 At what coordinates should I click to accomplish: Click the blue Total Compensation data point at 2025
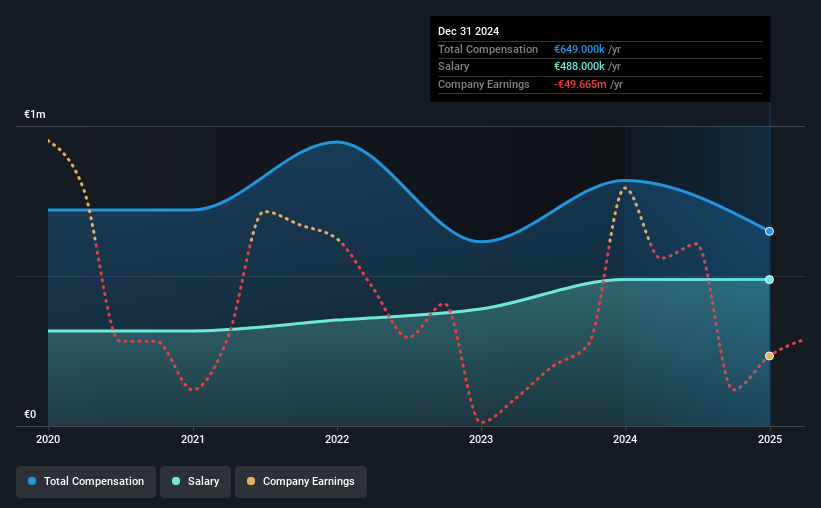[769, 231]
